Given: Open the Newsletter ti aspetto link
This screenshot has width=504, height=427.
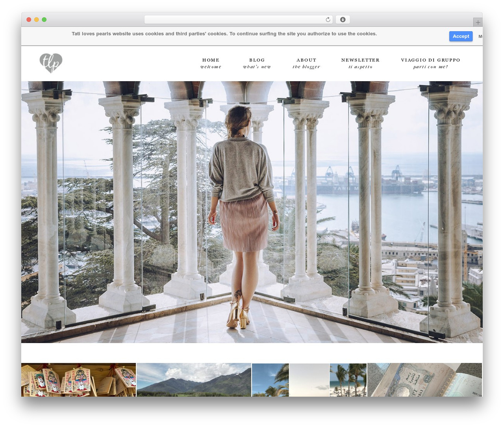Looking at the screenshot, I should click(360, 63).
